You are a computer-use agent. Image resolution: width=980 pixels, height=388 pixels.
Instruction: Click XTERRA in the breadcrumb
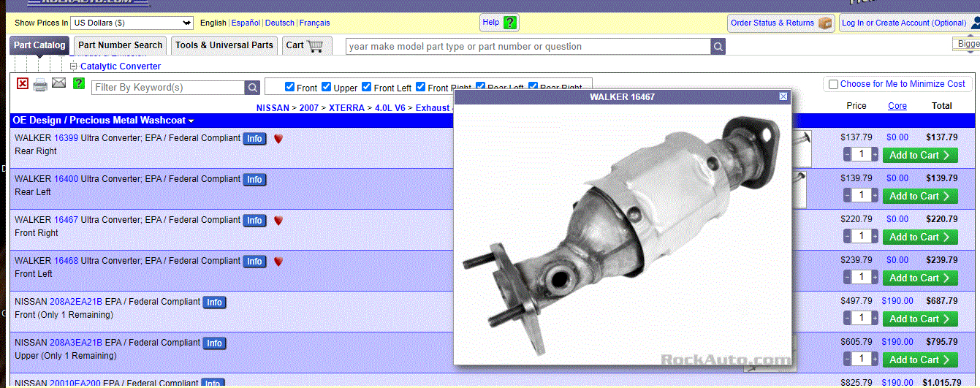pos(346,108)
